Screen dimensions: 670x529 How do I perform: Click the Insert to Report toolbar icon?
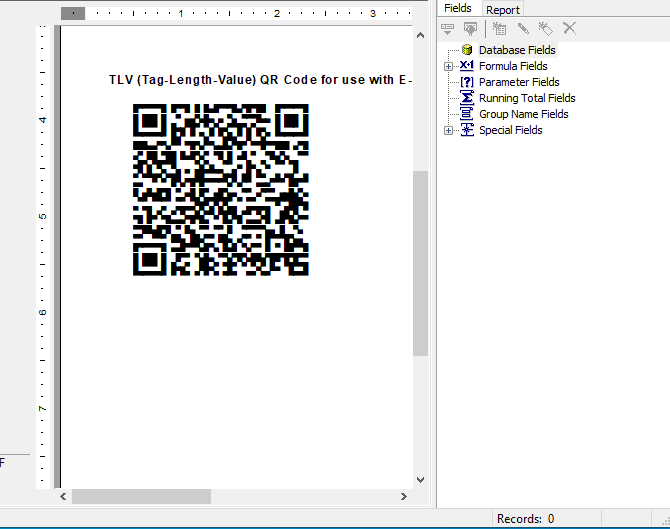pos(447,29)
